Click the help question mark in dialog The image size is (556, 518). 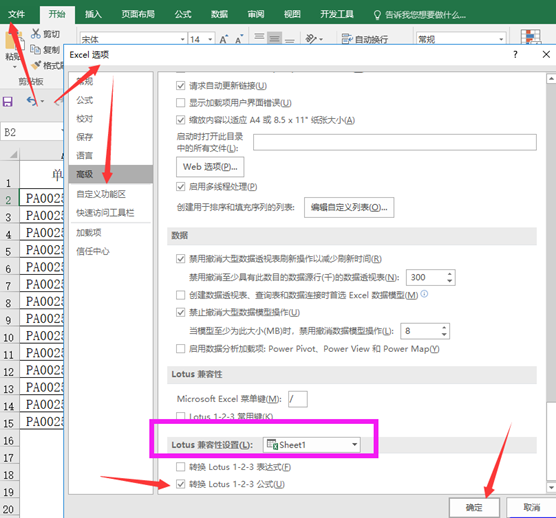(x=515, y=54)
